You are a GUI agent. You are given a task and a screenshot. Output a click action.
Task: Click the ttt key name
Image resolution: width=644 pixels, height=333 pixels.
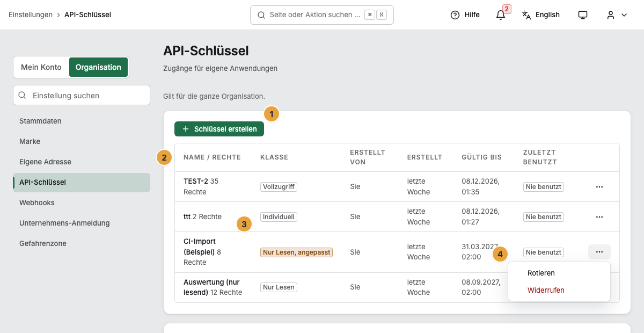(187, 217)
